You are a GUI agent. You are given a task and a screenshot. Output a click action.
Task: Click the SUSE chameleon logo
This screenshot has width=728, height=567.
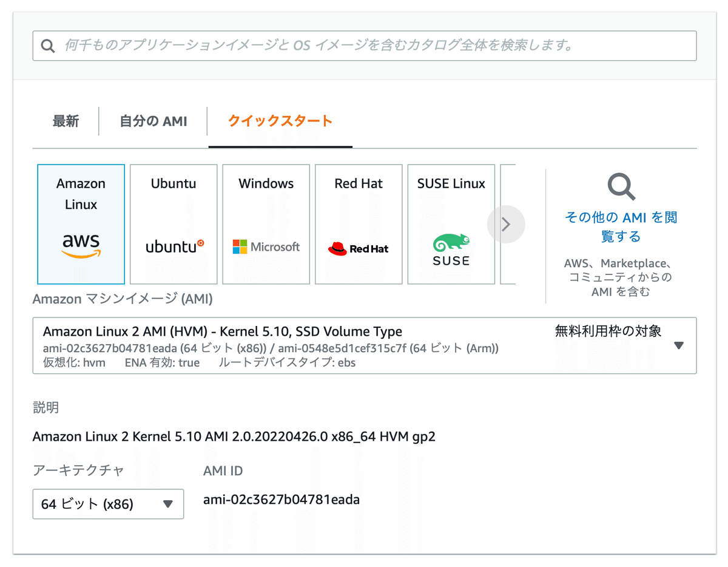point(451,250)
